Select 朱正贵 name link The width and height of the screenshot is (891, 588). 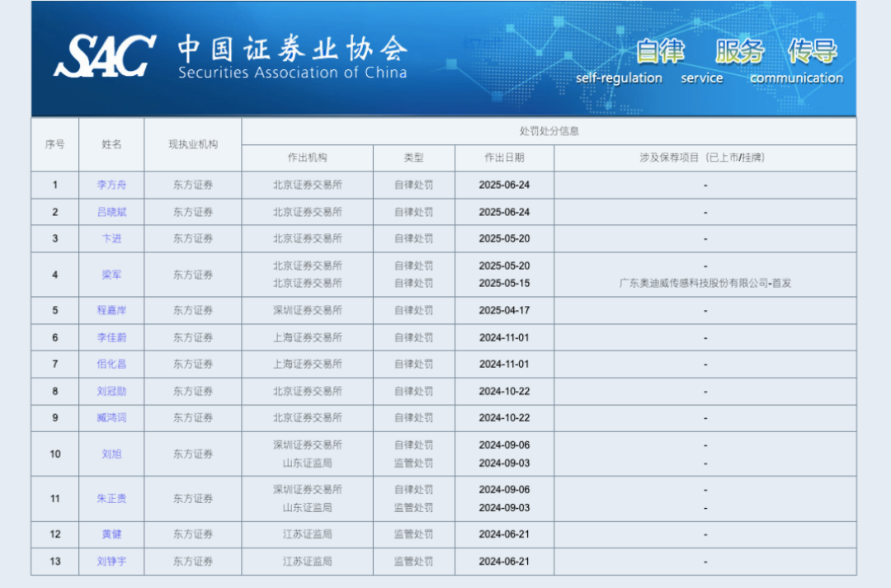111,499
